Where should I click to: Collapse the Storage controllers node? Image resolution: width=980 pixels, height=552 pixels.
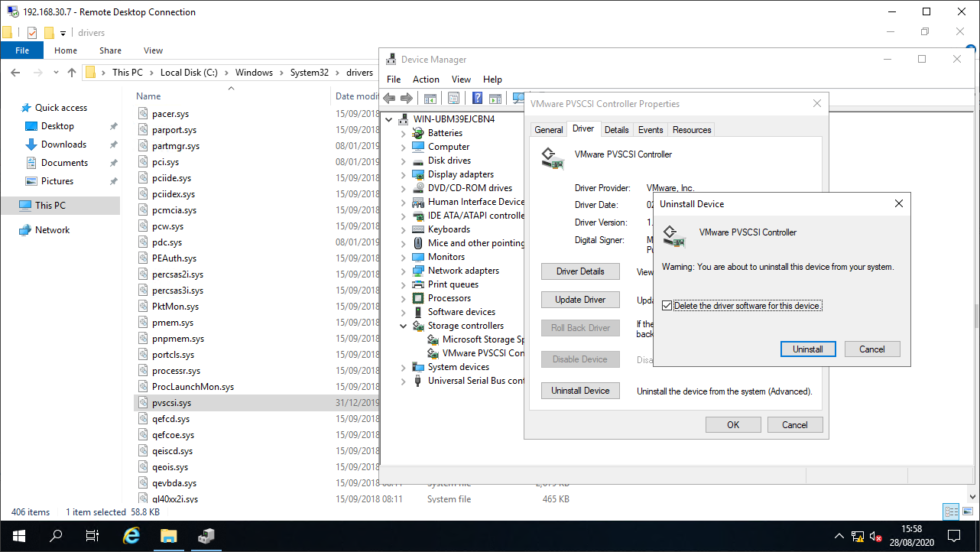coord(403,326)
